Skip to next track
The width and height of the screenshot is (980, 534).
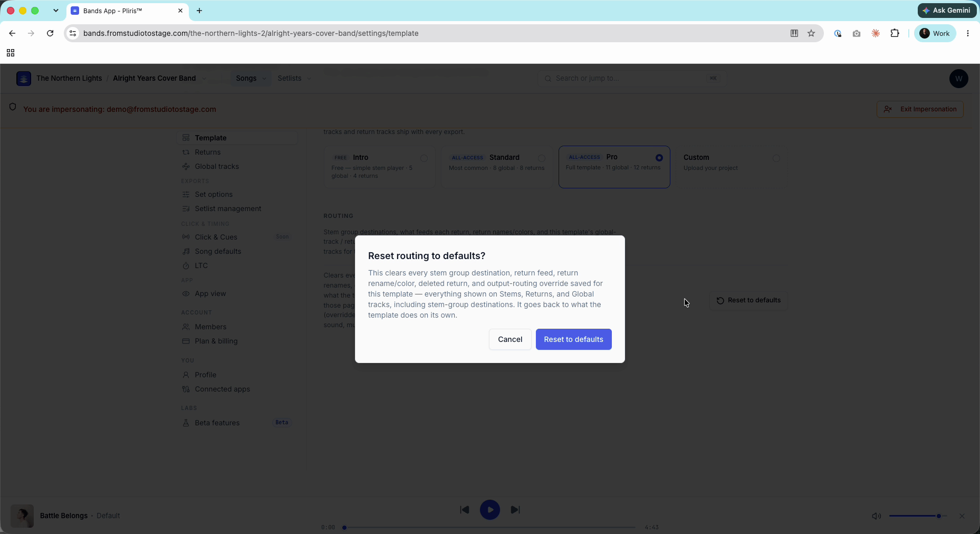point(515,510)
